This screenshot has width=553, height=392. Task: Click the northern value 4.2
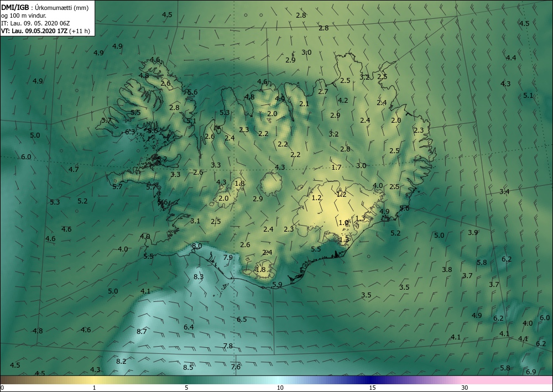pos(343,101)
